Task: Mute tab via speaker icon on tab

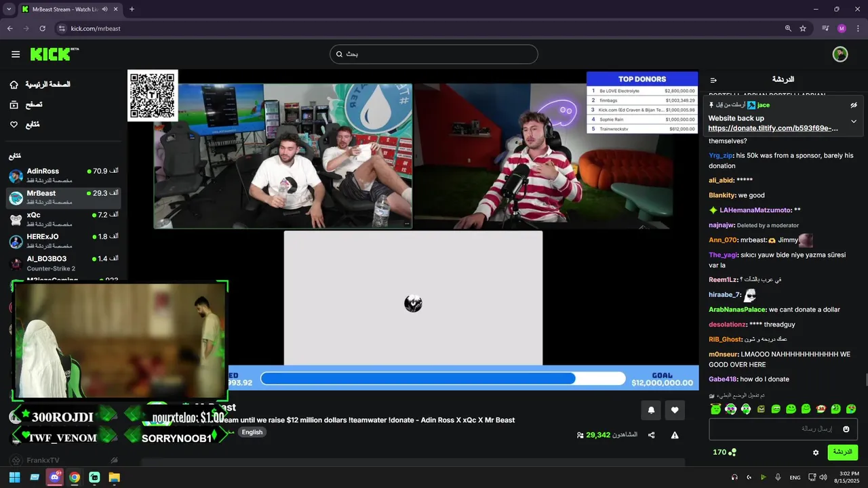Action: [x=104, y=9]
